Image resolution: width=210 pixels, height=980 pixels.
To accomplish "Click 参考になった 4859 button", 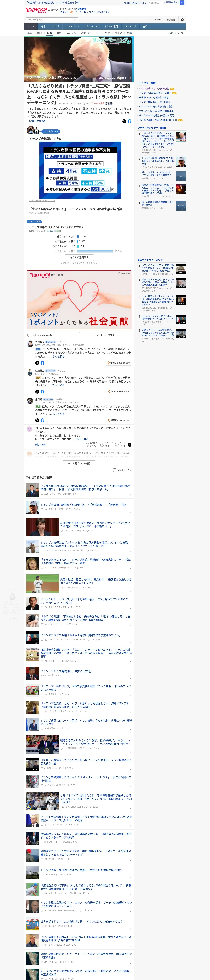I will pos(119,420).
